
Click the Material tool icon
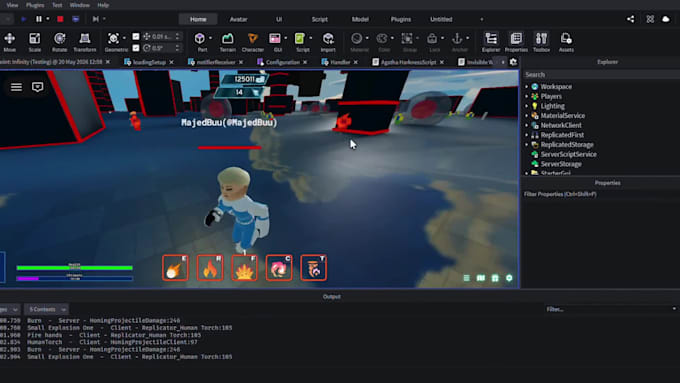click(x=357, y=39)
